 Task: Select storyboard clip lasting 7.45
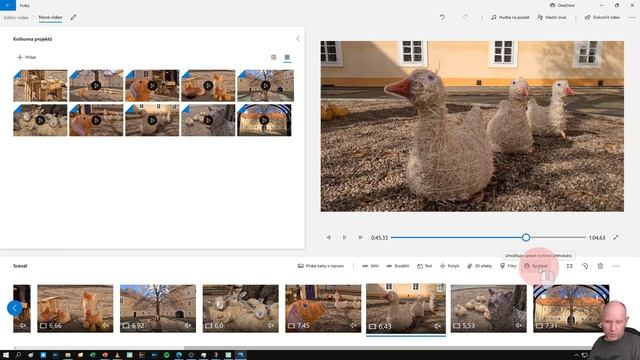click(323, 308)
